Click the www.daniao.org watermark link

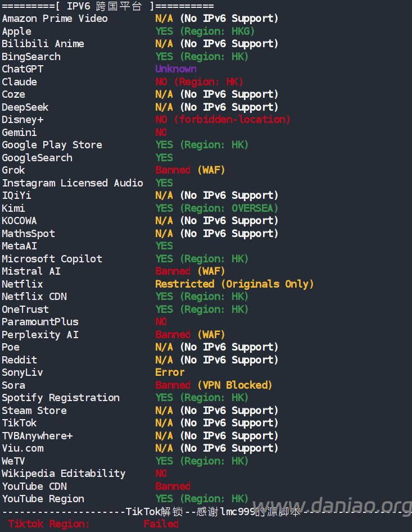tap(332, 507)
